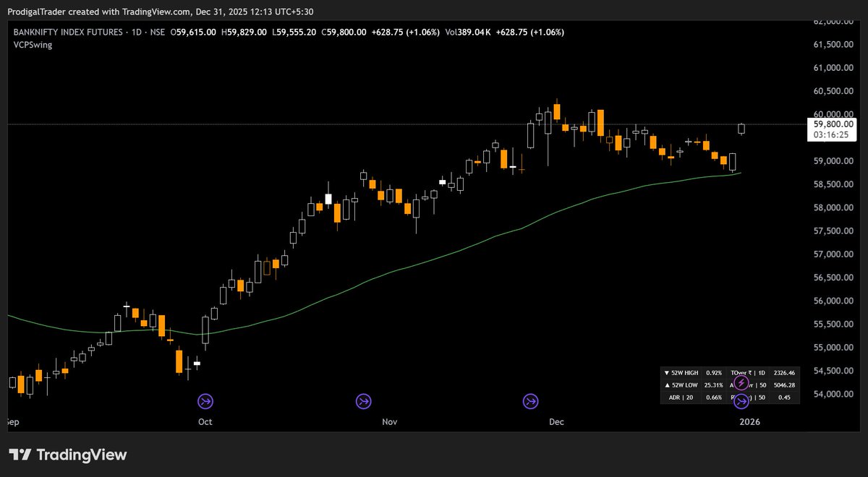Open the blue circular arrow marker near Oct
The image size is (868, 477).
click(205, 401)
